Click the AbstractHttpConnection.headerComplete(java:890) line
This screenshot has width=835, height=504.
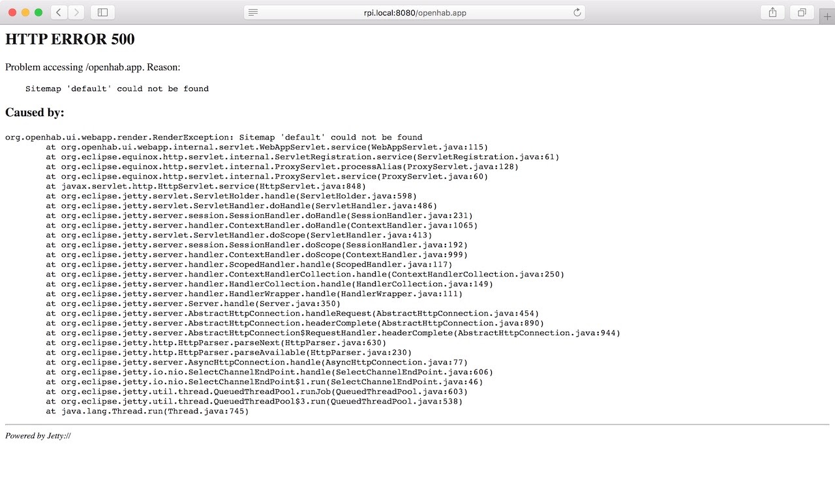[295, 323]
